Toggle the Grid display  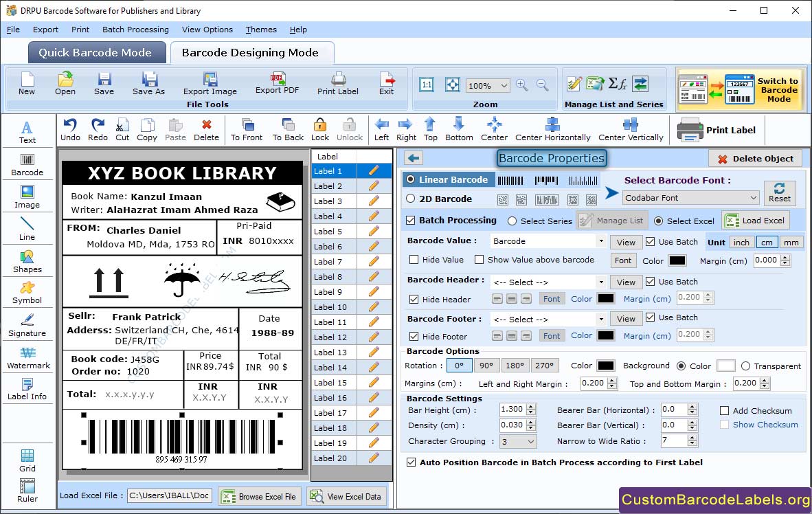tap(27, 461)
